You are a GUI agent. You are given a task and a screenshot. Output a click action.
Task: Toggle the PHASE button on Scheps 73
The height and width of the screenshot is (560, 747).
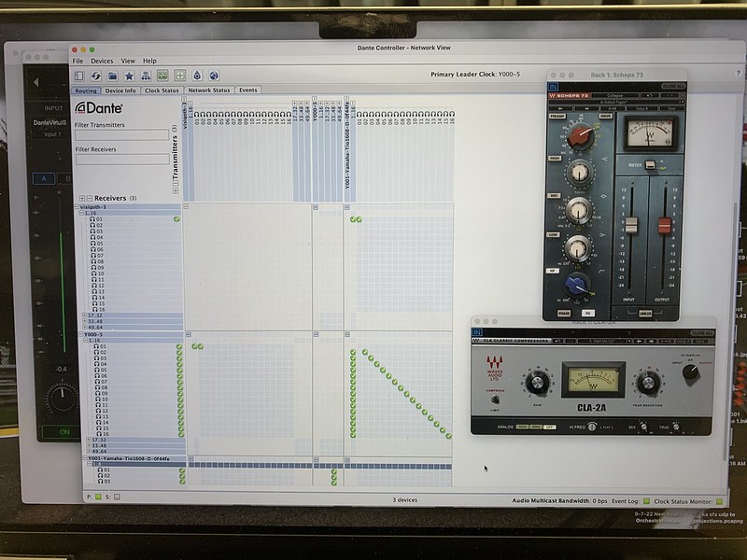pyautogui.click(x=564, y=314)
